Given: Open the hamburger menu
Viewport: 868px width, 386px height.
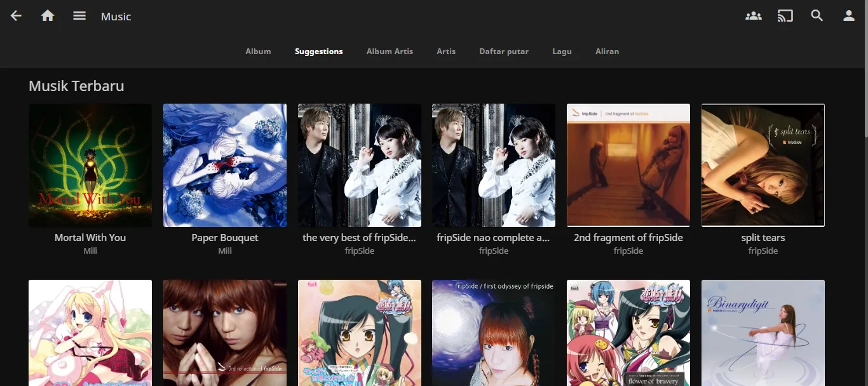Looking at the screenshot, I should (79, 16).
